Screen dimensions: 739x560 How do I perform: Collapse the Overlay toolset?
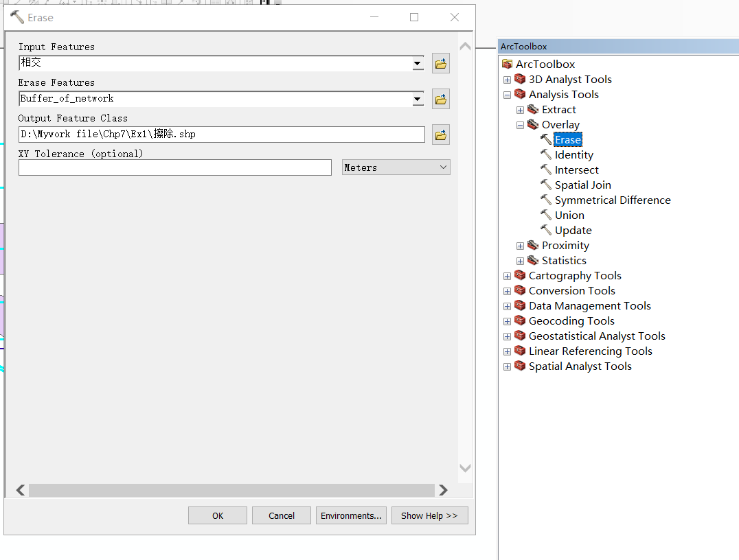(x=520, y=125)
